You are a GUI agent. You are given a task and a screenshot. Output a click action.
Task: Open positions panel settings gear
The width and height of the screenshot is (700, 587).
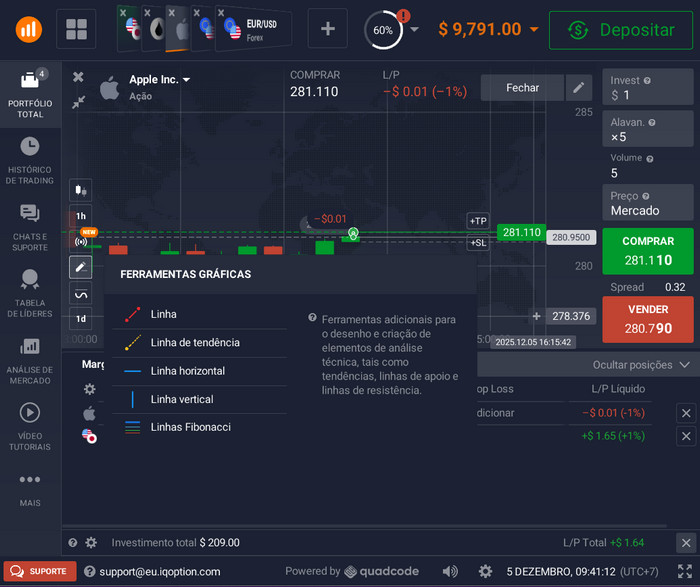(x=90, y=389)
